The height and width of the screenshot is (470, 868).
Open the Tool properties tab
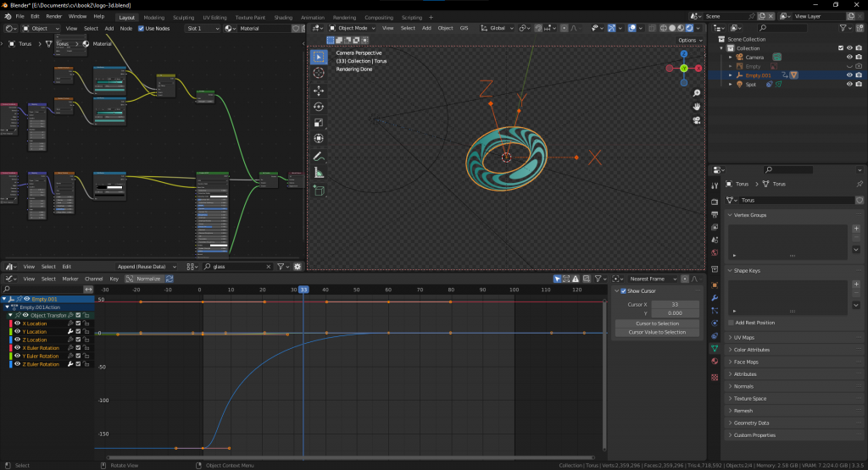point(715,185)
